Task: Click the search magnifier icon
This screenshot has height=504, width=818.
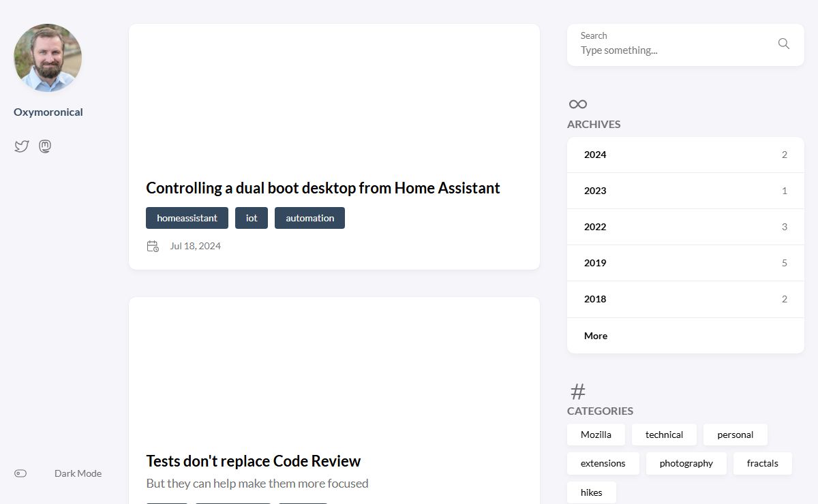Action: pyautogui.click(x=783, y=44)
